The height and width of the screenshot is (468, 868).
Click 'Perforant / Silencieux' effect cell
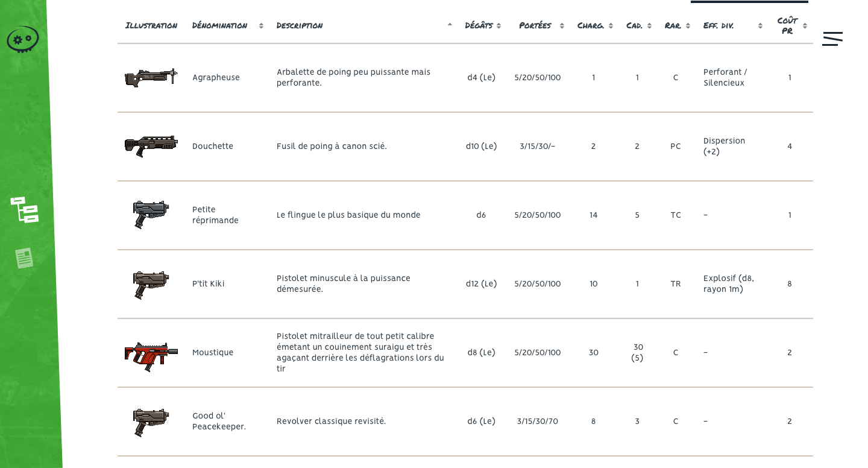click(x=725, y=78)
